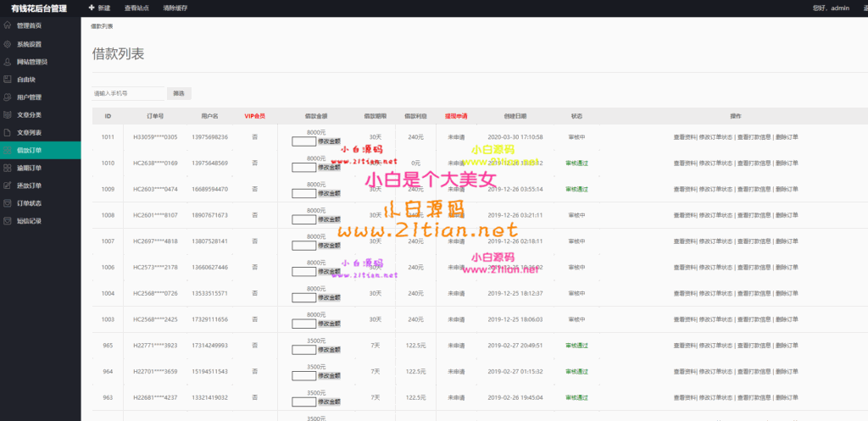Click the 您好, admin account label
The height and width of the screenshot is (421, 868).
point(831,8)
